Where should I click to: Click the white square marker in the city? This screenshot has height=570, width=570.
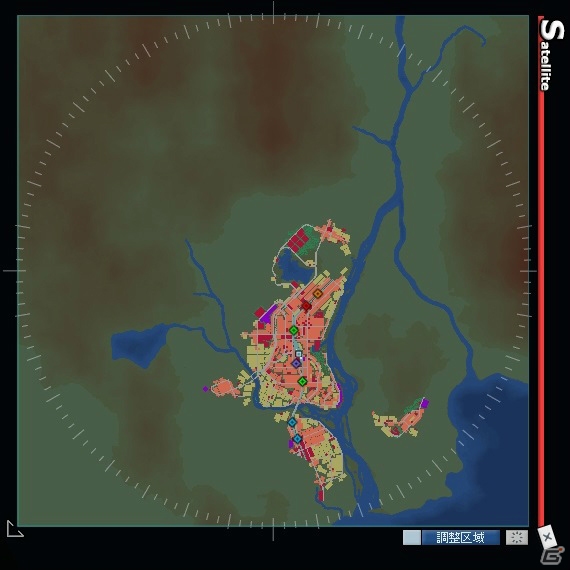click(299, 354)
